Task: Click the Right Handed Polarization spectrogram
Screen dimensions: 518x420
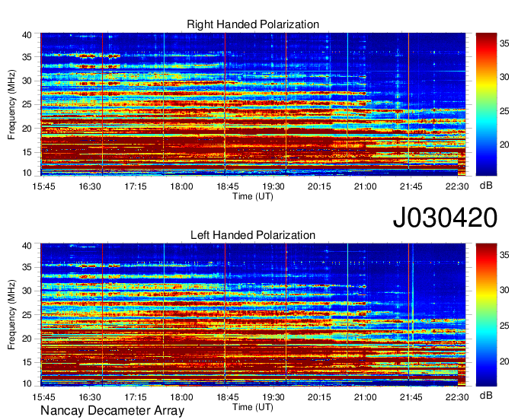Action: pos(253,104)
